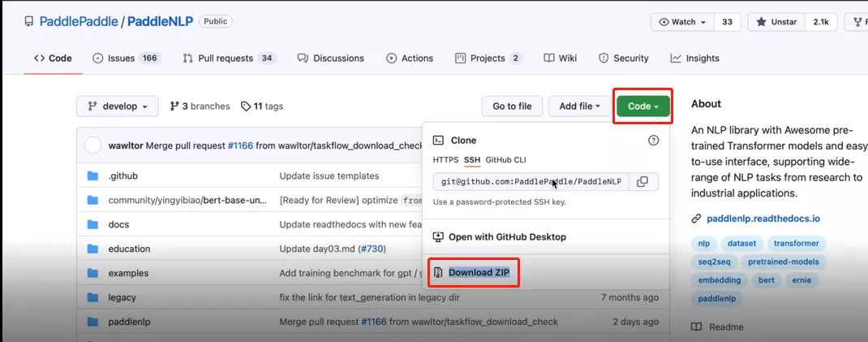Copy the clone URL with clipboard icon
This screenshot has width=868, height=342.
click(x=642, y=182)
